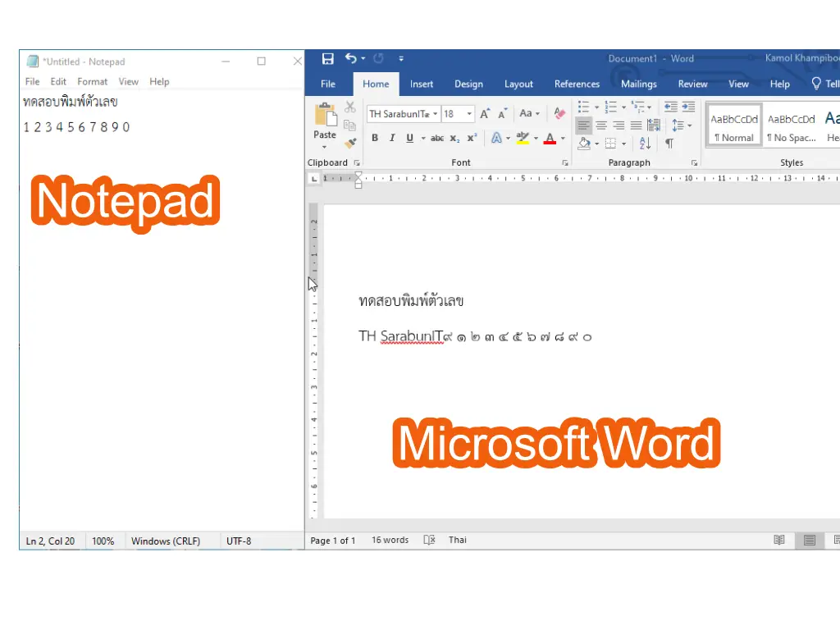The width and height of the screenshot is (840, 630).
Task: Expand the TH Sarabun font name dropdown
Action: (x=436, y=114)
